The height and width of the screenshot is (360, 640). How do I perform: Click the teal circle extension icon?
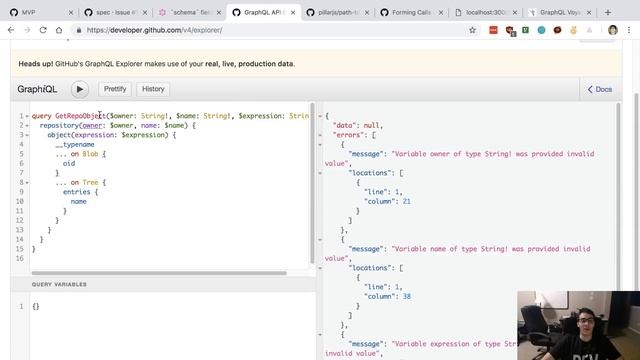(x=541, y=30)
